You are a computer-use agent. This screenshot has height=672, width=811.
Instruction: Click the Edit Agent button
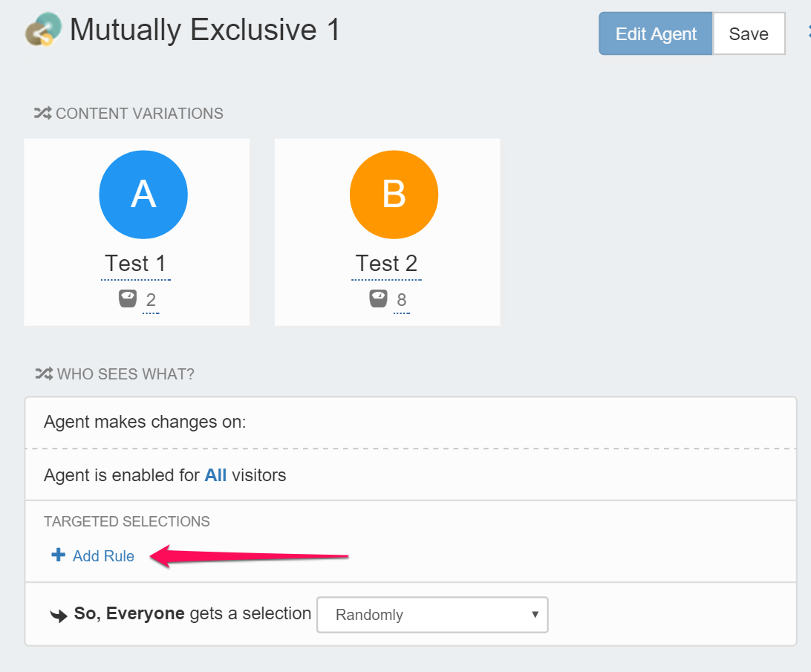pyautogui.click(x=655, y=33)
